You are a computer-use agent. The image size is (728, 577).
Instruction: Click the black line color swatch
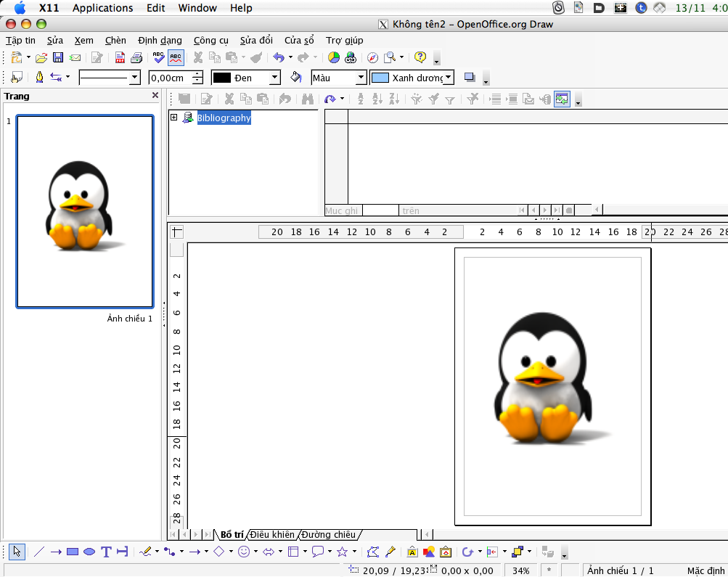coord(221,78)
